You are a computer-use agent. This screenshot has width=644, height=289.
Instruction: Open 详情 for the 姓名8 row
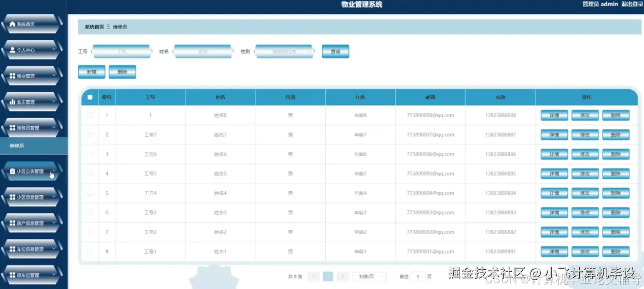point(554,115)
